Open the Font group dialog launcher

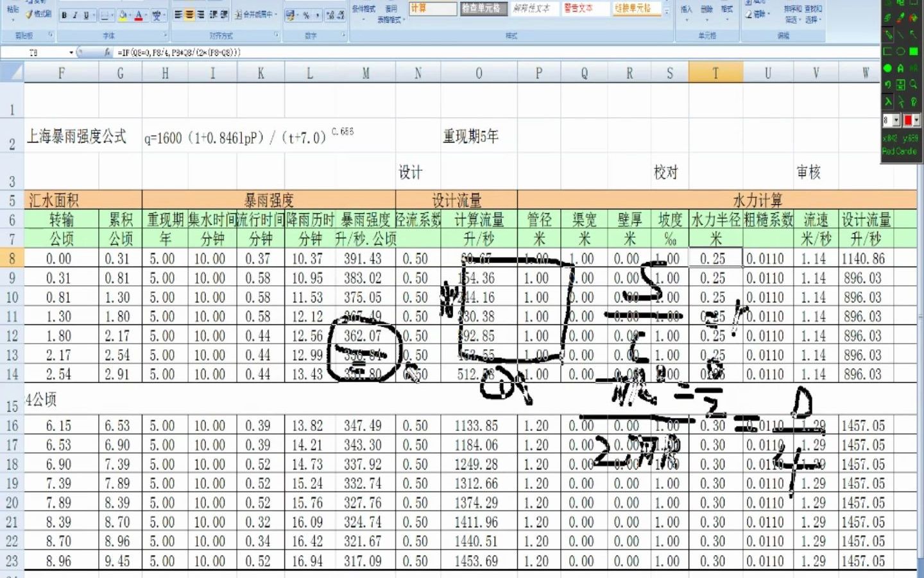pyautogui.click(x=165, y=35)
